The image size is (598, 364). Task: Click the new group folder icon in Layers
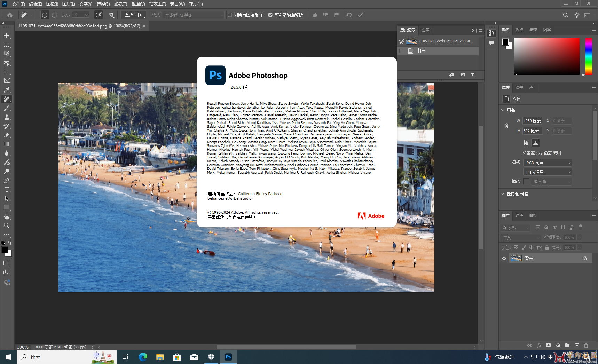click(x=567, y=345)
